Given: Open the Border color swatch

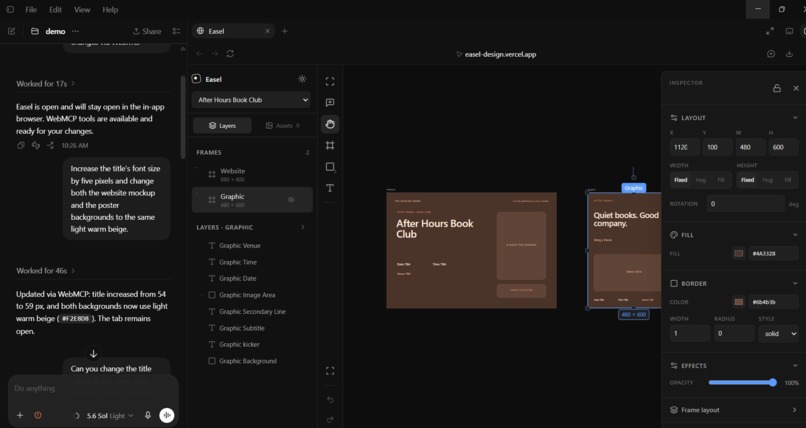Looking at the screenshot, I should (x=739, y=302).
